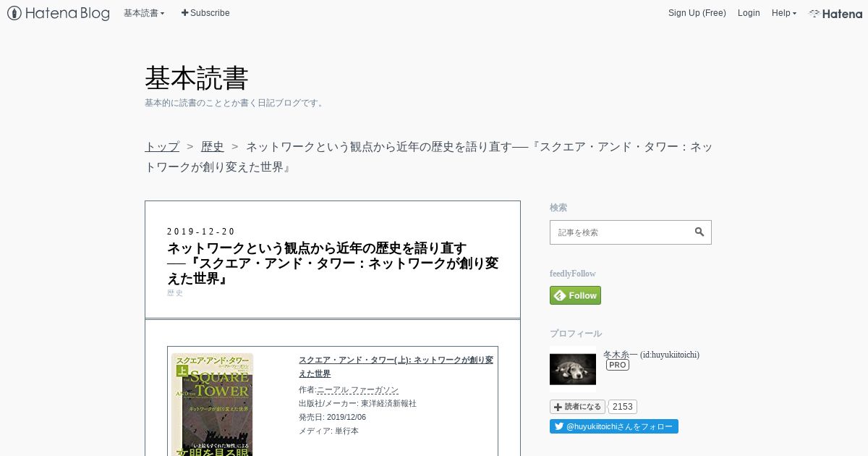868x456 pixels.
Task: Open the Hatena logo link in the header
Action: point(835,13)
